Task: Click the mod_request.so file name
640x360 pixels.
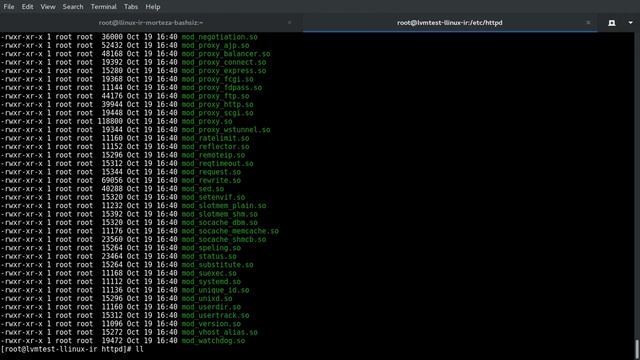Action: pos(211,172)
